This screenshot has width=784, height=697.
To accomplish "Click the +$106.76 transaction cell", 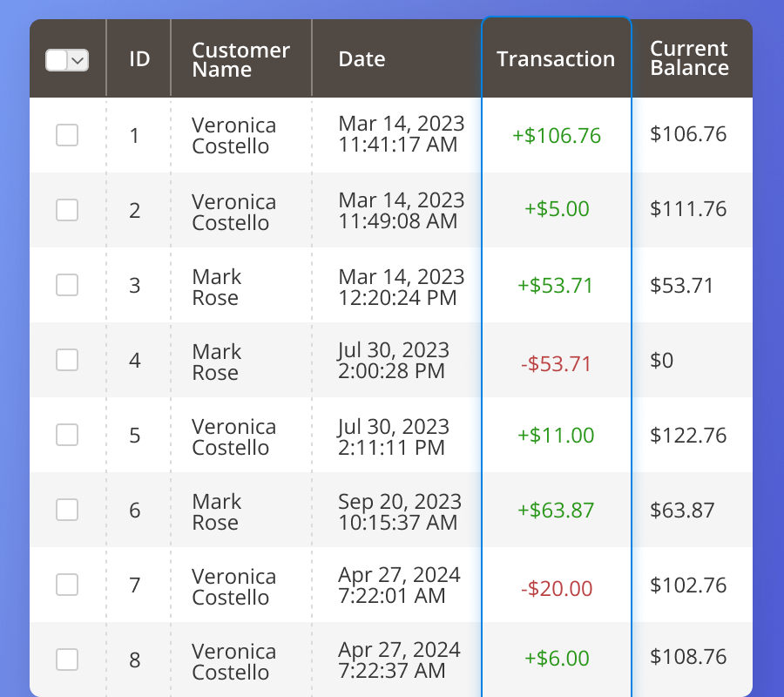I will (557, 136).
